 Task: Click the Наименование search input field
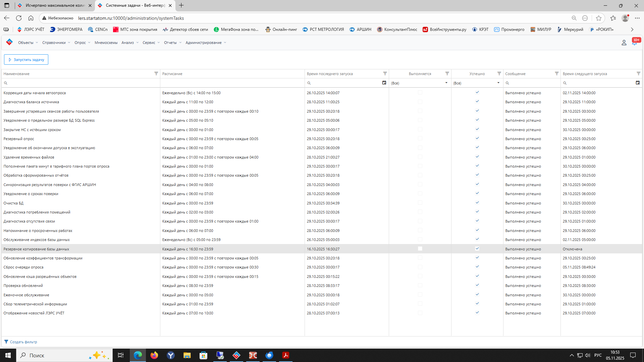80,83
